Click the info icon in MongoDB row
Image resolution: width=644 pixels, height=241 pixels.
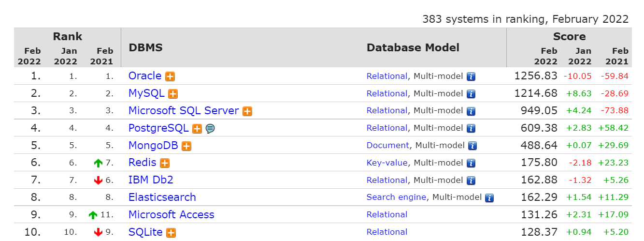click(x=472, y=146)
